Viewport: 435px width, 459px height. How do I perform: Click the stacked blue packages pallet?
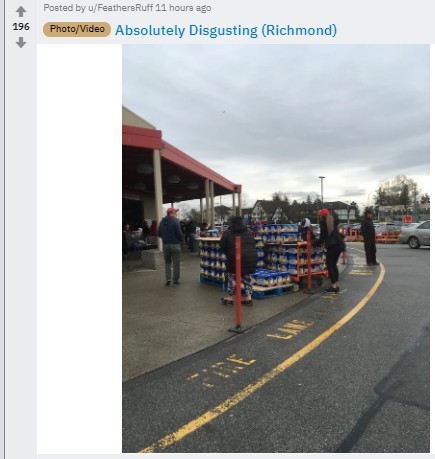pyautogui.click(x=263, y=255)
